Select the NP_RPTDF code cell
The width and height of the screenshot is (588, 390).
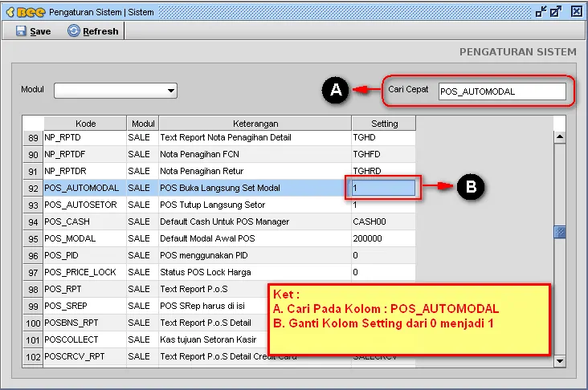(x=85, y=154)
